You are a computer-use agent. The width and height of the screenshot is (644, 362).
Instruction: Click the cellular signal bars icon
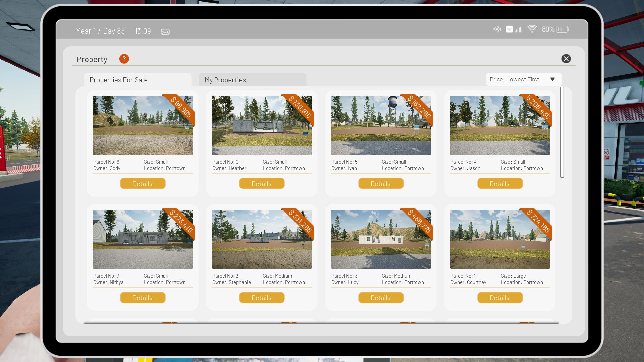pyautogui.click(x=519, y=29)
